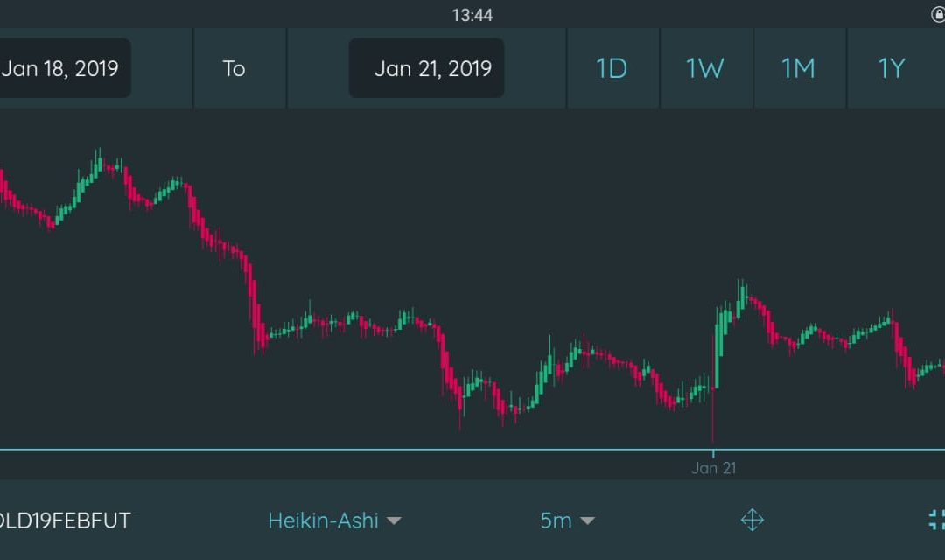This screenshot has width=945, height=560.
Task: Click the long red wick above Jan 21
Action: [713, 416]
